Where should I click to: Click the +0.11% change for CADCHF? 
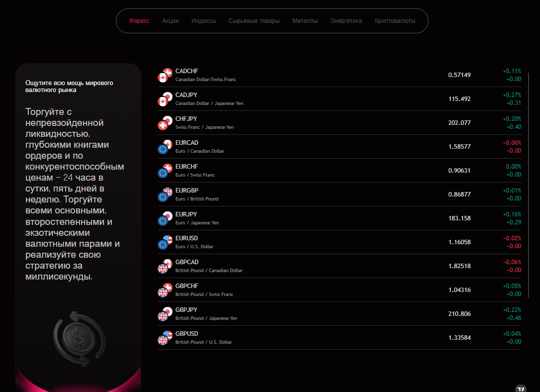[512, 71]
